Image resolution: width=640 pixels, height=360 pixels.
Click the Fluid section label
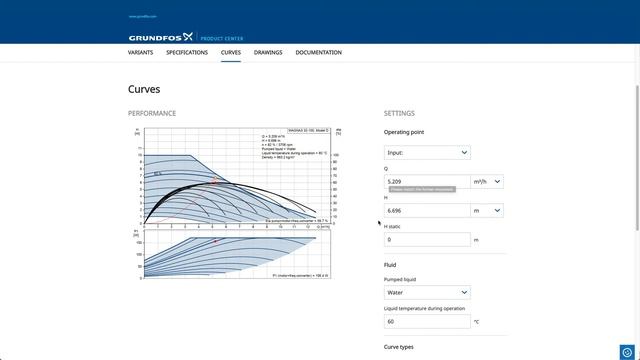[390, 265]
